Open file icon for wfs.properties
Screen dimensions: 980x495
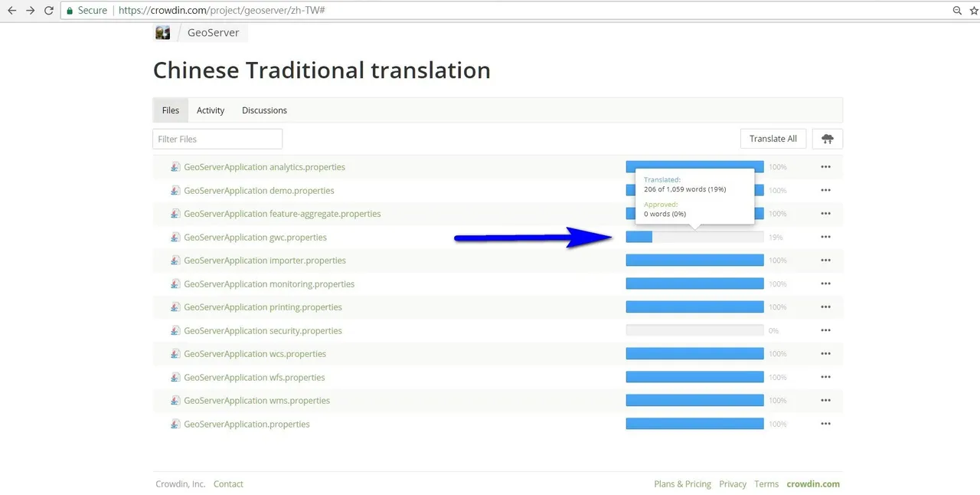[175, 378]
